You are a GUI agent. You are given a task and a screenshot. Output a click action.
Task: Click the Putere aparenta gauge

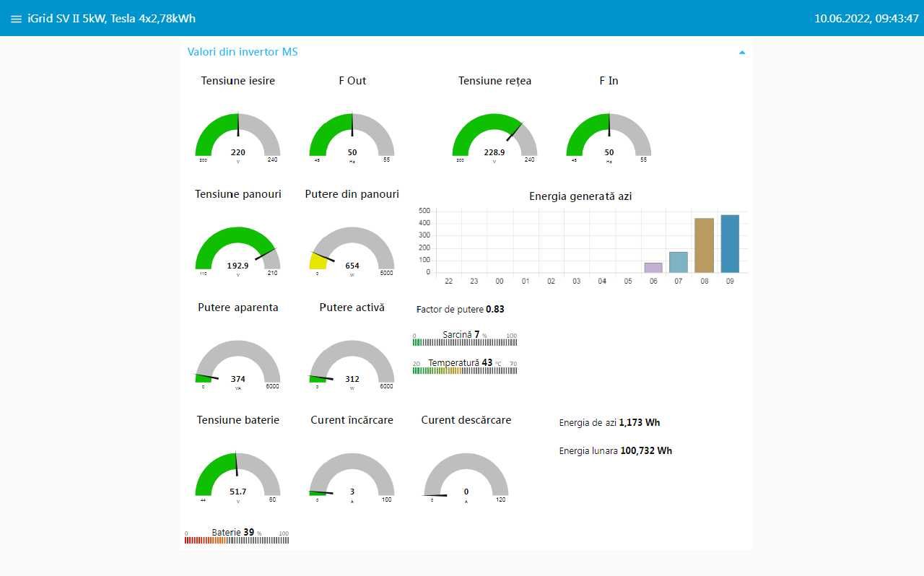tap(238, 365)
